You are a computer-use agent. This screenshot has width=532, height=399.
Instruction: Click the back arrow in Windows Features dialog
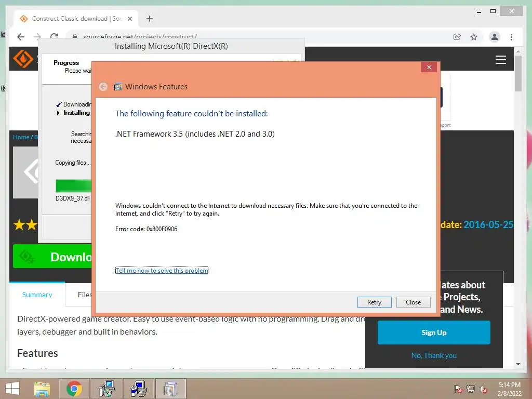(x=103, y=87)
